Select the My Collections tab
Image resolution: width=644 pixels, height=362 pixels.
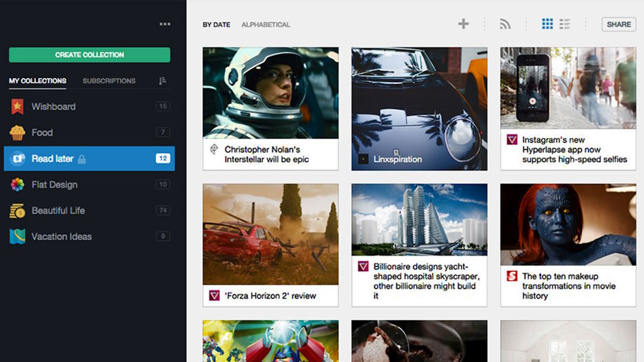coord(37,81)
